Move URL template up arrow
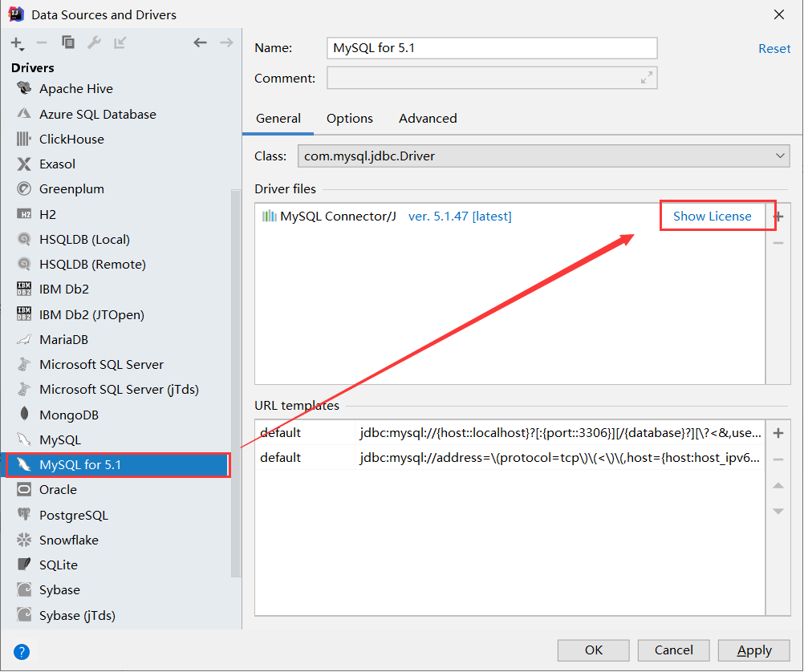Screen dimensions: 804x672 [x=778, y=485]
